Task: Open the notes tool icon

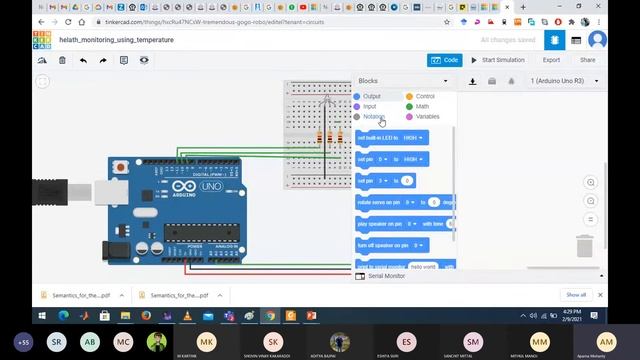Action: pyautogui.click(x=124, y=60)
